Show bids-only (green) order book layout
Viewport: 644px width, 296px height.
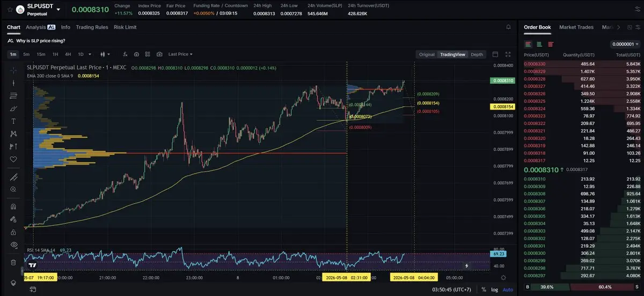click(x=539, y=44)
